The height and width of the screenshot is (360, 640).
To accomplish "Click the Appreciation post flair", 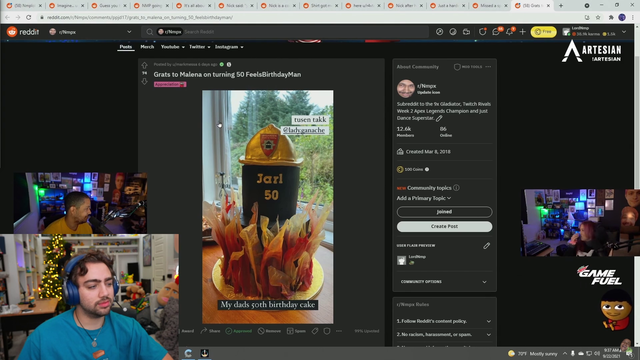I will click(170, 84).
